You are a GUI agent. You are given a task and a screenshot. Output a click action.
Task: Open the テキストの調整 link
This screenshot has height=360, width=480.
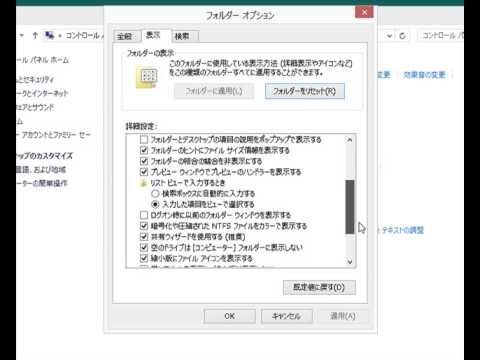[x=403, y=230]
